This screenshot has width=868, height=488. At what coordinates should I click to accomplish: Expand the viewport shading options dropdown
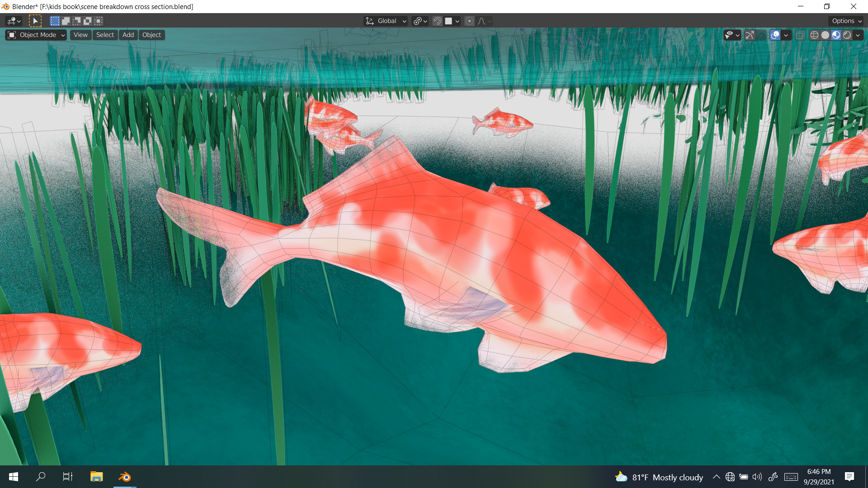(858, 35)
